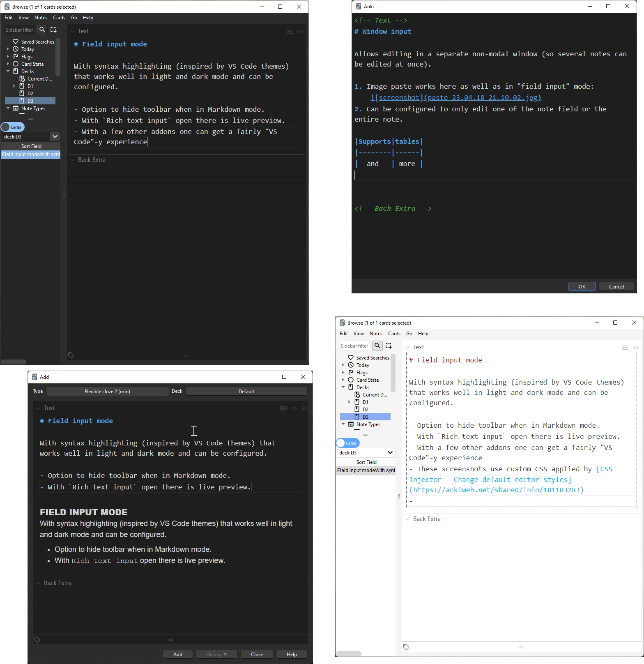Expand Card State node in light Browse sidebar
Screen dimensions: 644x664
pyautogui.click(x=343, y=380)
